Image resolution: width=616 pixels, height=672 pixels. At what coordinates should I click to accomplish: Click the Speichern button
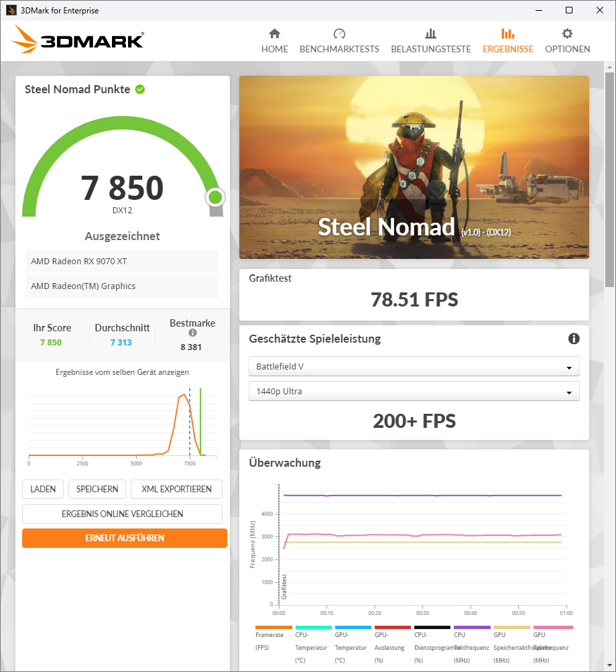pos(97,489)
